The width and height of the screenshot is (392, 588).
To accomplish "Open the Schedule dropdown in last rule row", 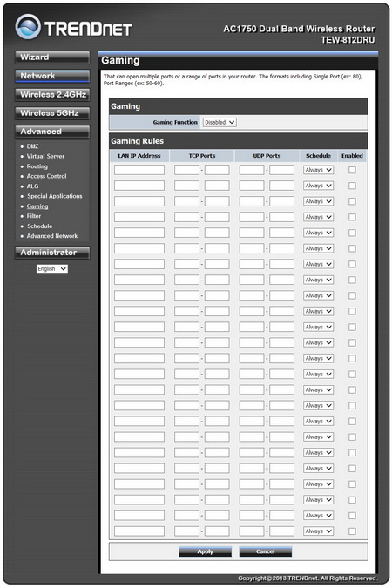I will pos(318,531).
